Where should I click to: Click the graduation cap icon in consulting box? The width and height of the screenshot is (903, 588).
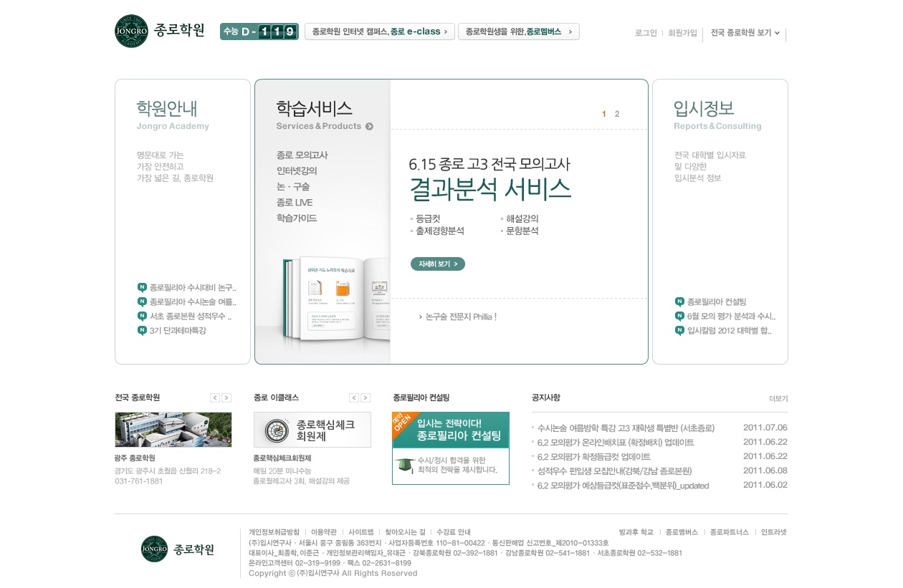(x=405, y=465)
